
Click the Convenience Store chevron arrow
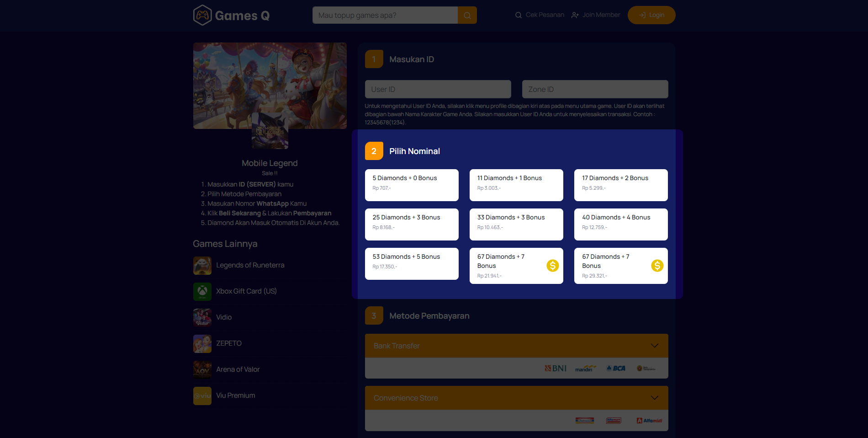click(655, 398)
